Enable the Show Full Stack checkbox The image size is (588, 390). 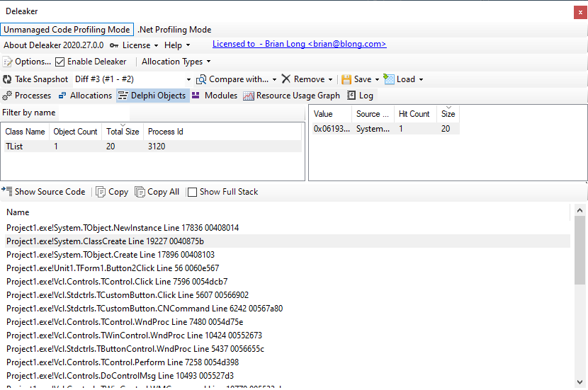click(x=192, y=193)
